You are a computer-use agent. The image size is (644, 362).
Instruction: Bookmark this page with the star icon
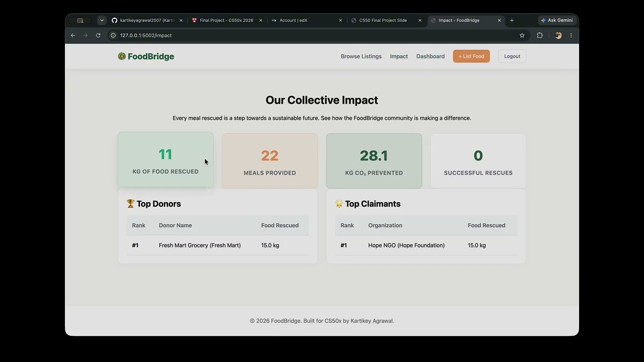pyautogui.click(x=522, y=35)
